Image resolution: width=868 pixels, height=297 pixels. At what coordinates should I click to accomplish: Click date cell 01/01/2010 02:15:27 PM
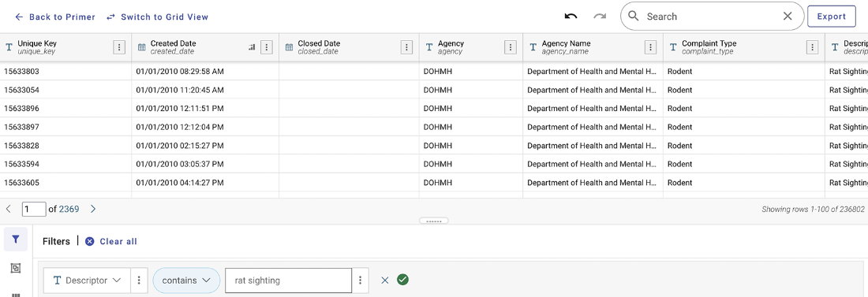tap(205, 146)
